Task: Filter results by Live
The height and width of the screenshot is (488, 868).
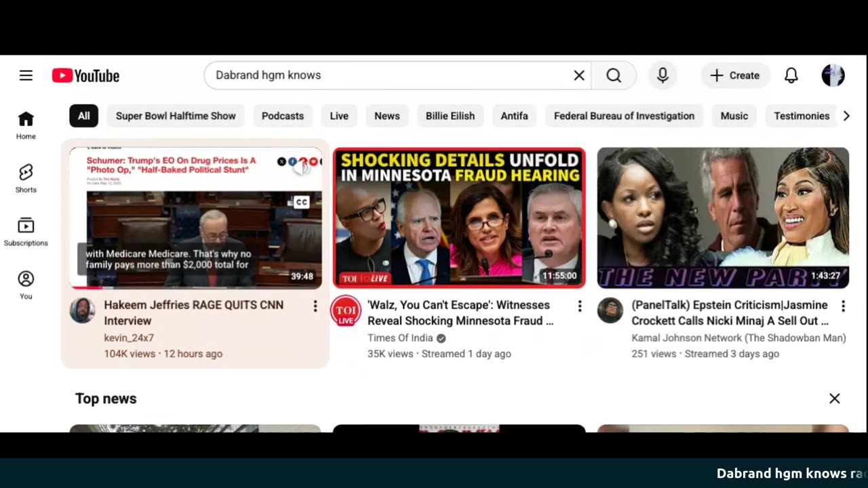Action: point(339,116)
